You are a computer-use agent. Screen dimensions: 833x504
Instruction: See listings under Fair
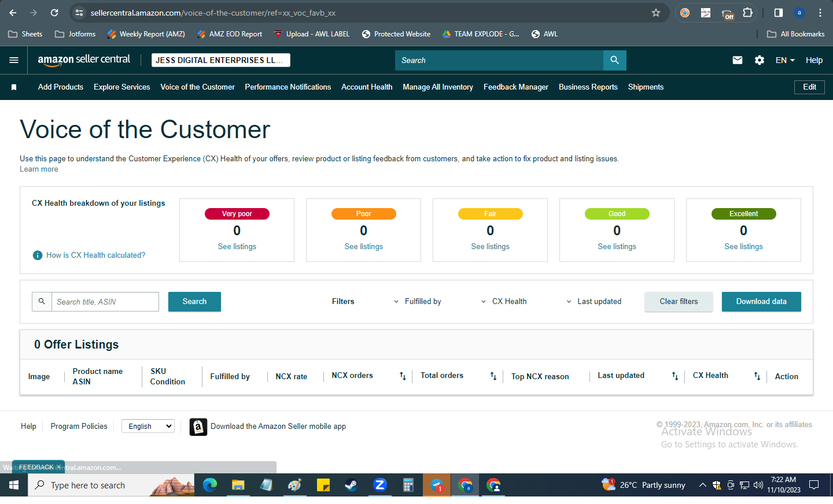[x=491, y=247]
